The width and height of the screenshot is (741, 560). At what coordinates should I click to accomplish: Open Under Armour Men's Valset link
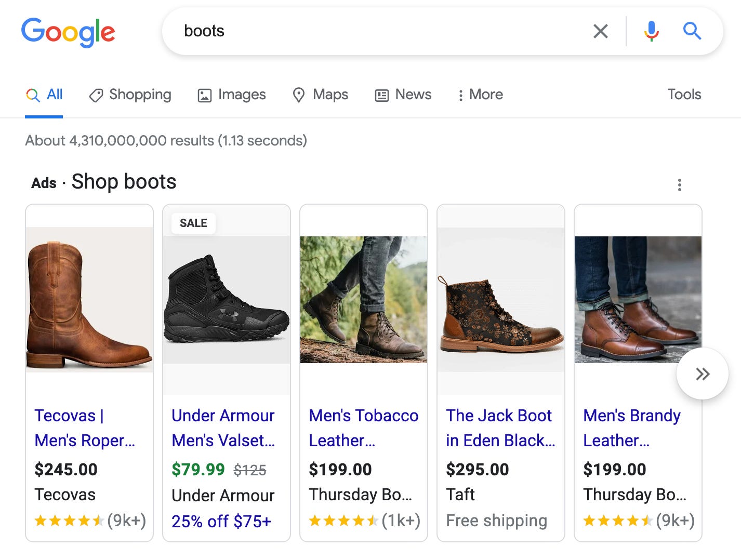point(223,428)
